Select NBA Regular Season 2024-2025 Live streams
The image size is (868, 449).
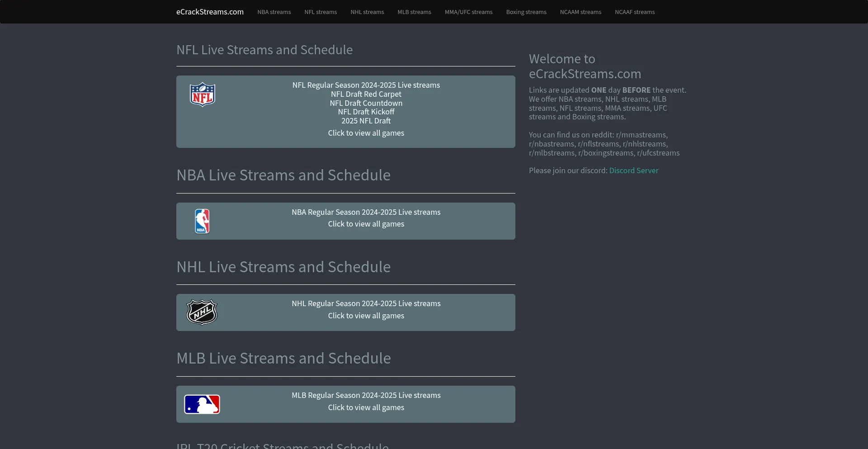[x=366, y=212]
